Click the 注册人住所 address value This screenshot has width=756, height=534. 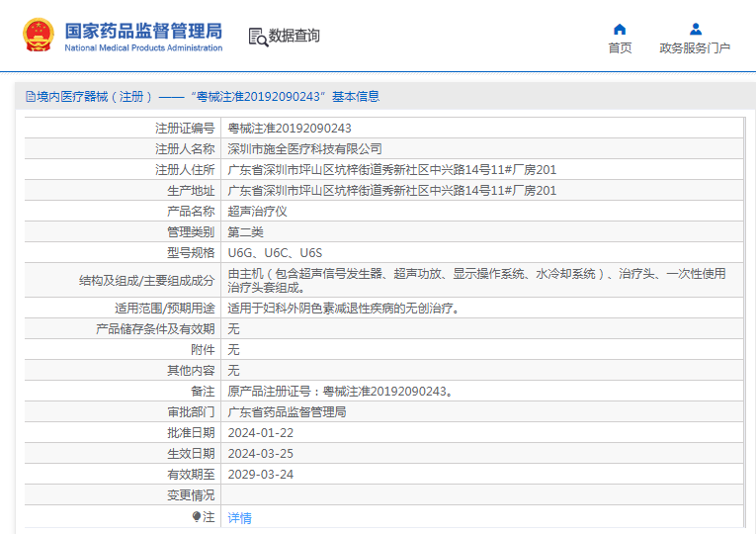392,170
